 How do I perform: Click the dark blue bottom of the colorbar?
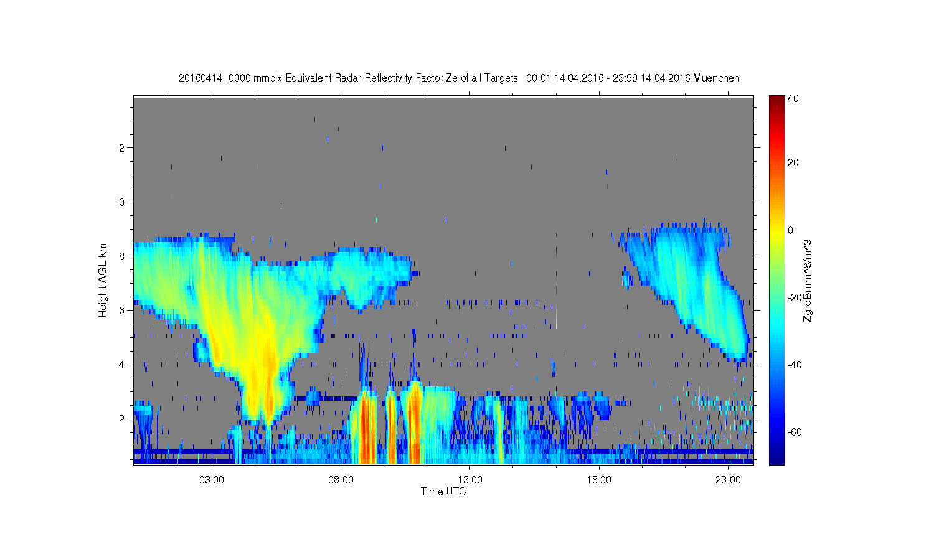point(776,459)
